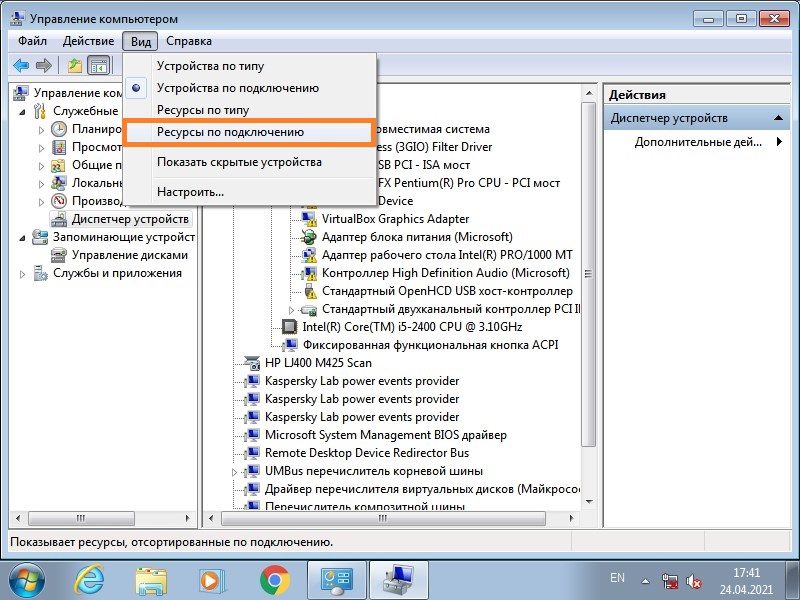This screenshot has width=800, height=600.
Task: Open 'Дополнительные действия' in Actions pane
Action: coord(698,142)
